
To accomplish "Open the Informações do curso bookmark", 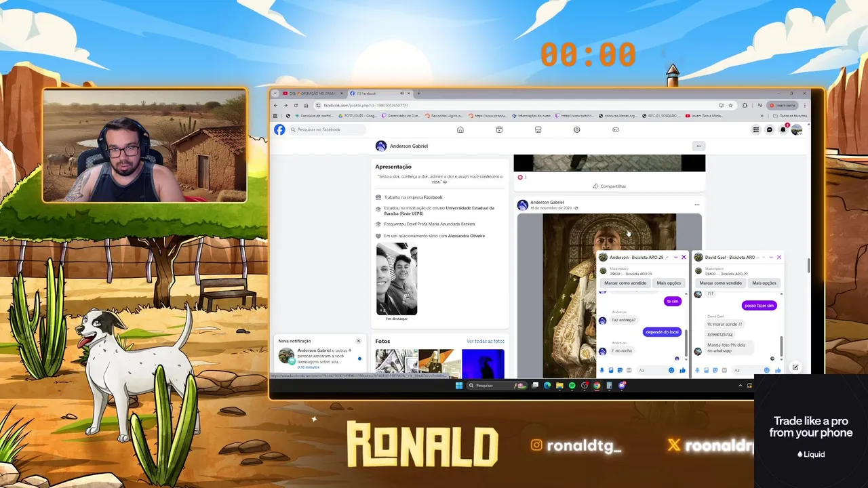I will [x=532, y=116].
